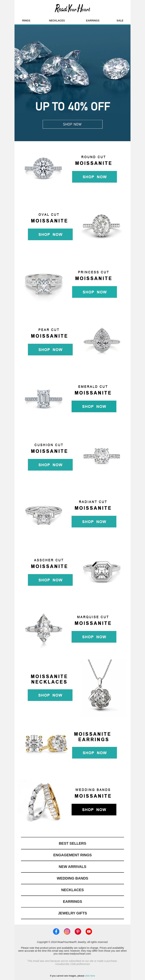145x980 pixels.
Task: Shop the Oval Cut Moissanite collection
Action: click(50, 234)
